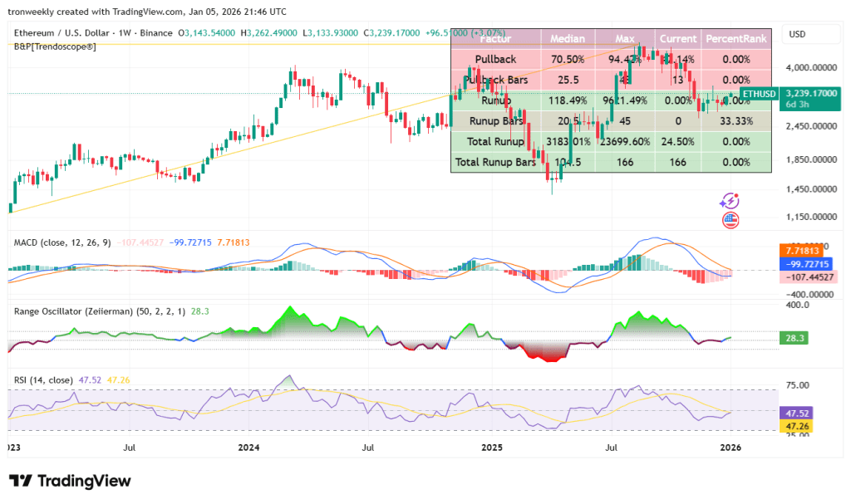The height and width of the screenshot is (504, 851).
Task: Click the 2,450.00000 price axis label
Action: tap(811, 126)
